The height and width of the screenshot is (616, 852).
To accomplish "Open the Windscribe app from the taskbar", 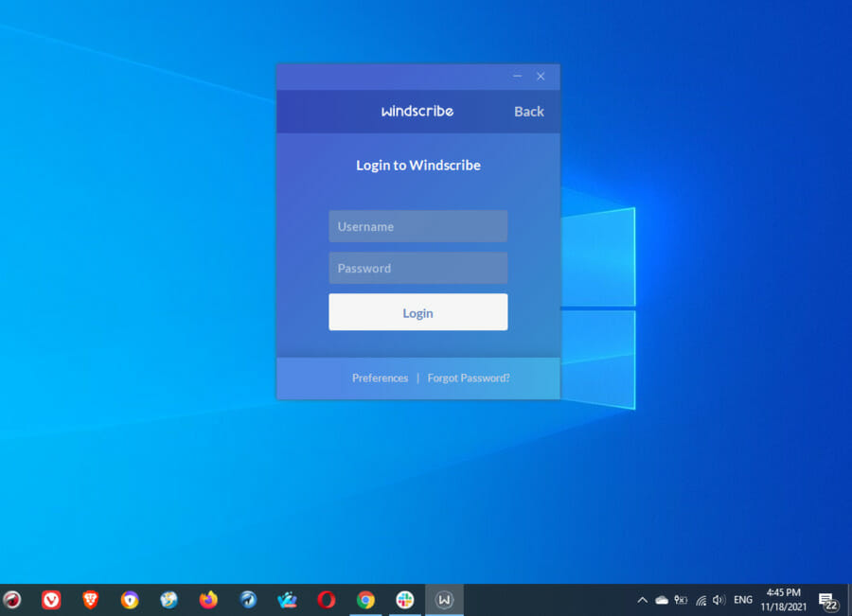I will tap(444, 599).
